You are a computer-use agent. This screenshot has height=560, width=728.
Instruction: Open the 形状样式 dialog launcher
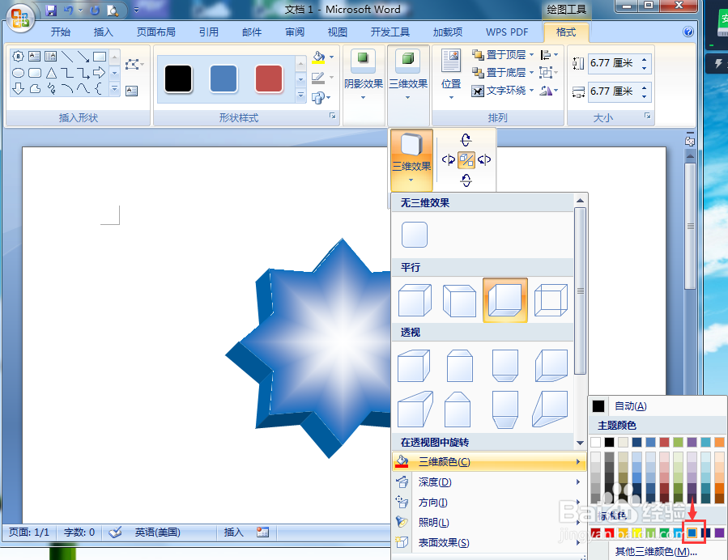coord(333,116)
